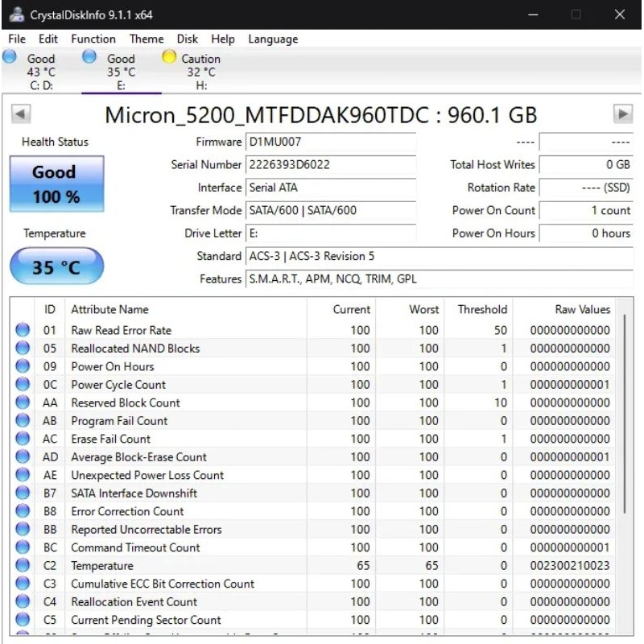Click the Serial Number field
Image resolution: width=644 pixels, height=644 pixels.
coord(331,165)
